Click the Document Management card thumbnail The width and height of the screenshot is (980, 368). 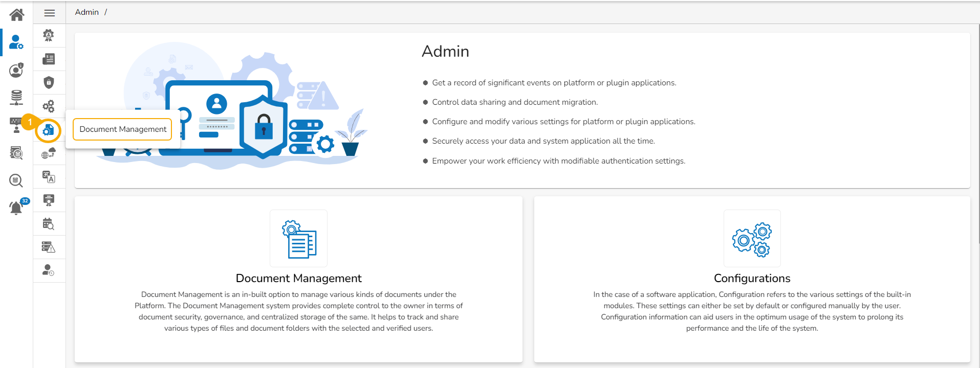tap(298, 238)
